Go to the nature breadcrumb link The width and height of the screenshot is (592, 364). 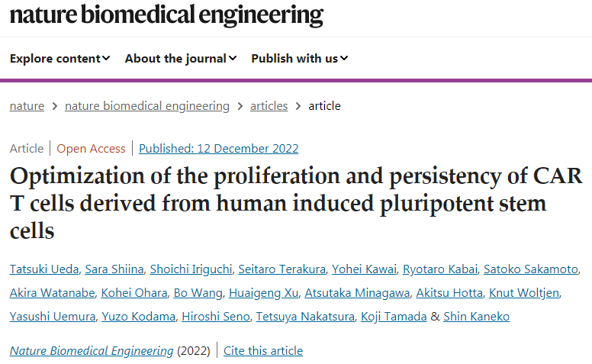tap(27, 106)
